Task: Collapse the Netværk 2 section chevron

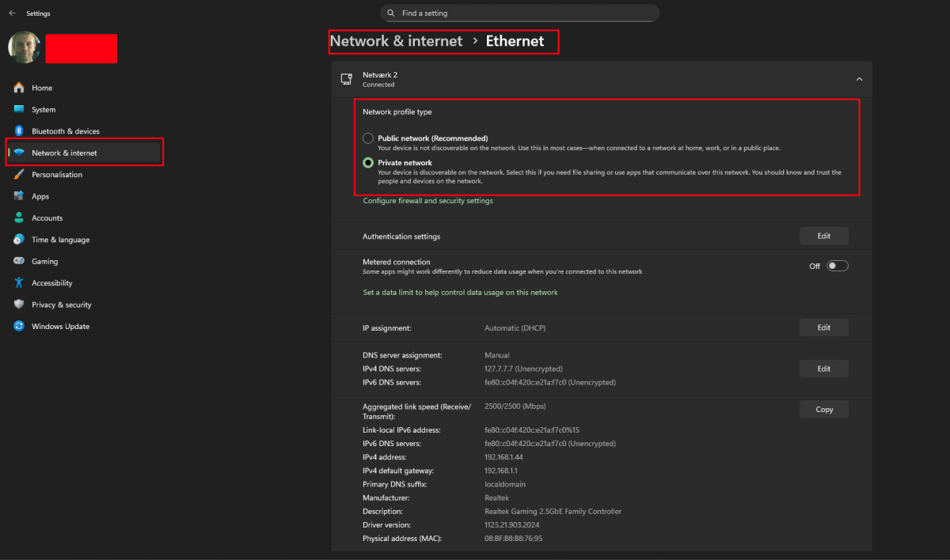Action: 859,79
